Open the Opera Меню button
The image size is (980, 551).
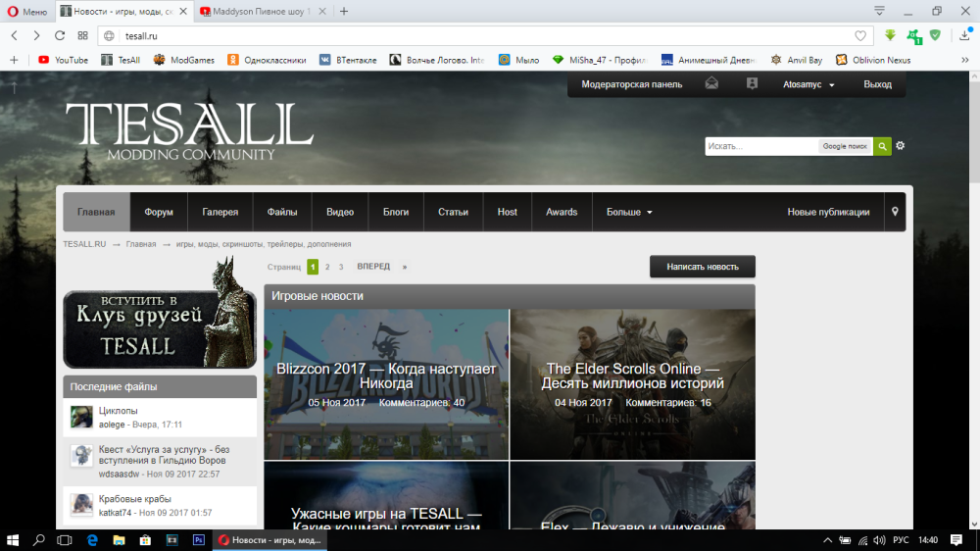click(26, 11)
